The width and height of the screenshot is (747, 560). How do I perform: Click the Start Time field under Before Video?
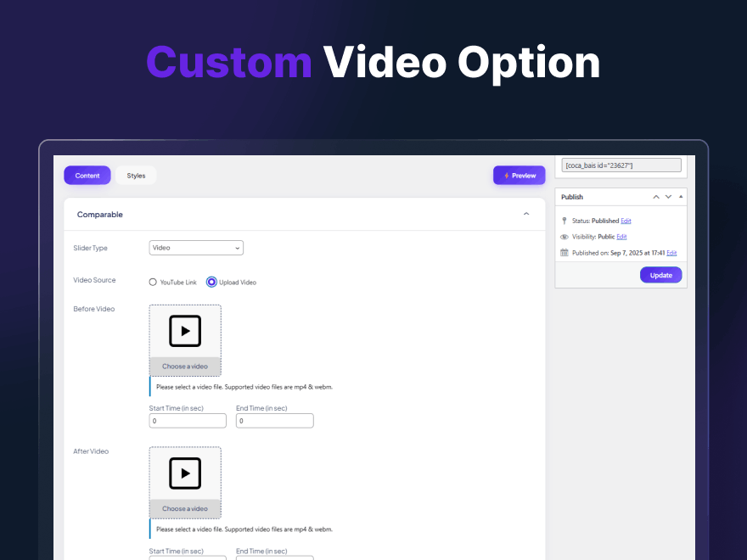(x=188, y=420)
